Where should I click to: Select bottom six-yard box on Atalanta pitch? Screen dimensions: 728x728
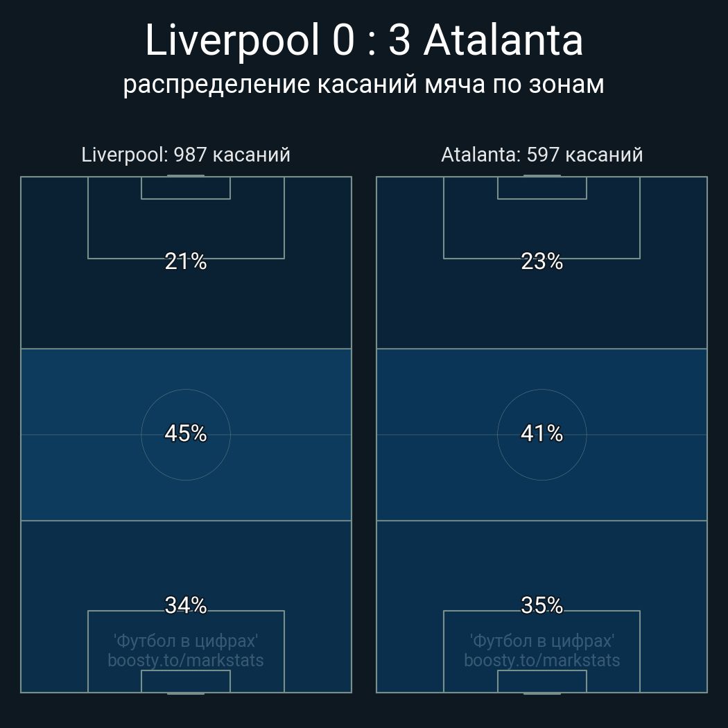(x=541, y=681)
